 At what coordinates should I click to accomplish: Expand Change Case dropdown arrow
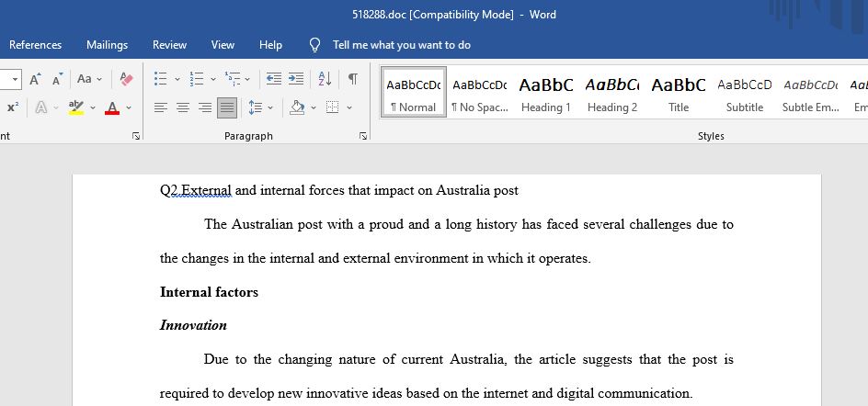[99, 80]
